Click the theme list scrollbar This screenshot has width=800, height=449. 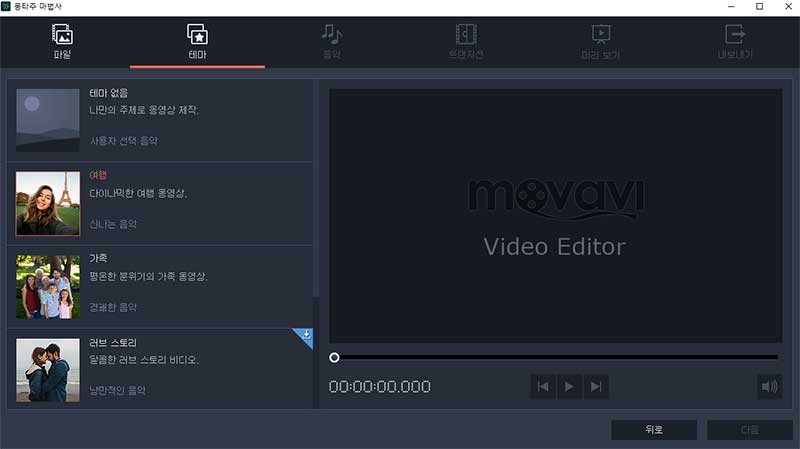click(x=316, y=189)
